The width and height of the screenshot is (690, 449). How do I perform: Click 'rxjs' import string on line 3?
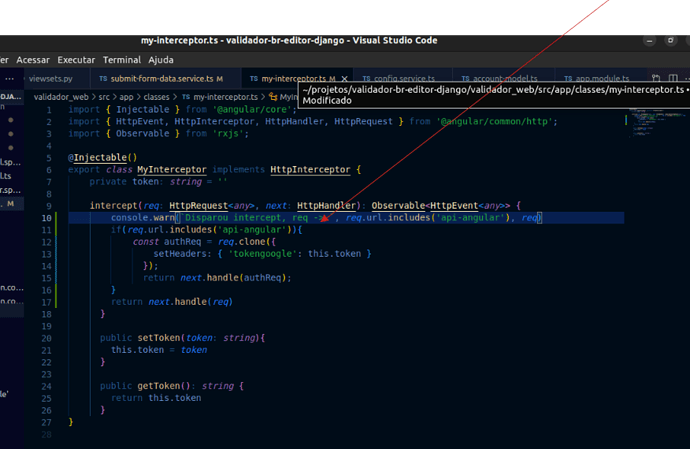click(x=229, y=133)
